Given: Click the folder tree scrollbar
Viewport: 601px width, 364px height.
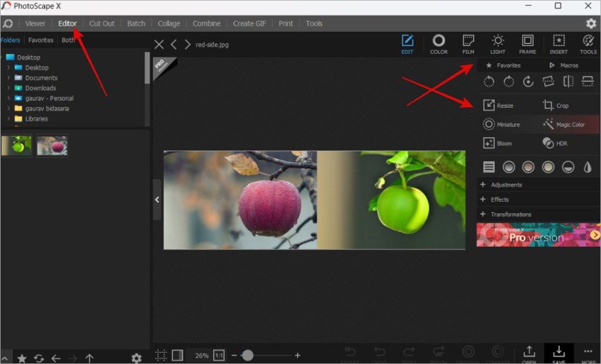Looking at the screenshot, I should 147,68.
